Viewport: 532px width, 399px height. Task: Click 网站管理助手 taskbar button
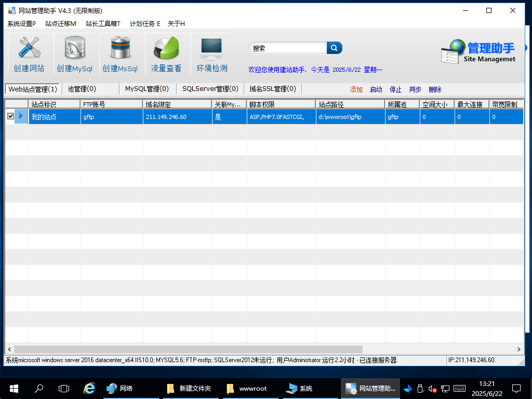[x=370, y=389]
